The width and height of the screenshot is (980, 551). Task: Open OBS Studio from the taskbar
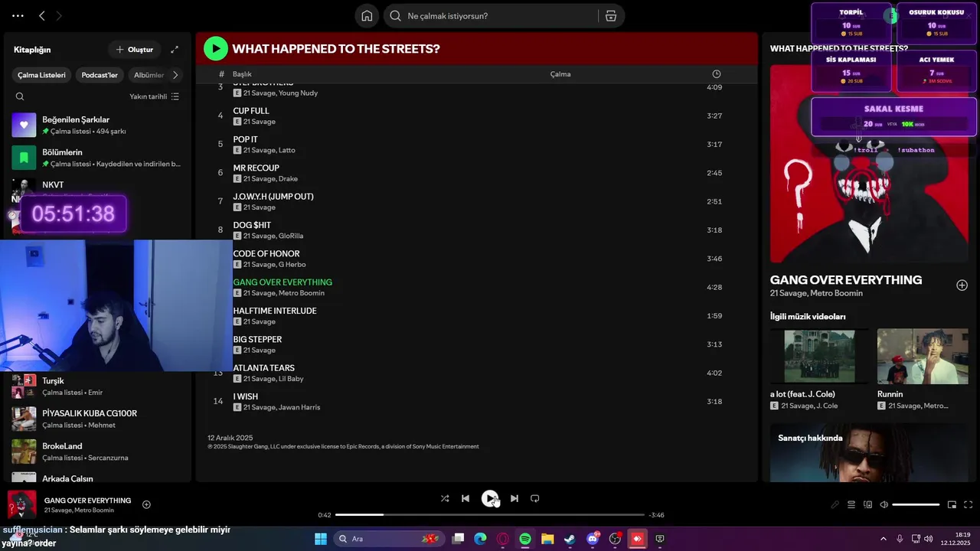615,539
